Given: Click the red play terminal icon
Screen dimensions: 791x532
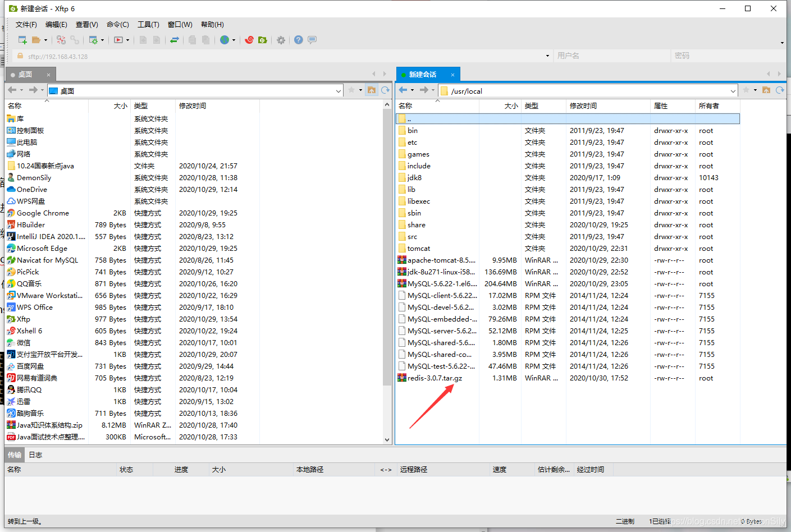Looking at the screenshot, I should click(x=118, y=40).
